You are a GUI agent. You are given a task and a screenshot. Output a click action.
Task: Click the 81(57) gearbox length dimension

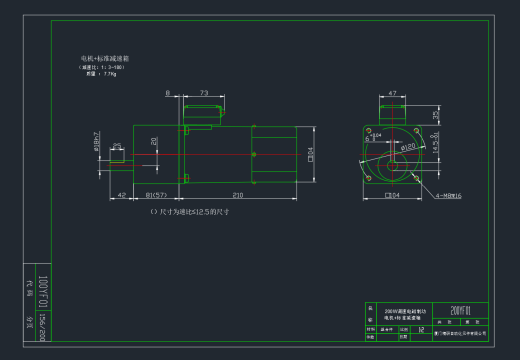click(156, 195)
